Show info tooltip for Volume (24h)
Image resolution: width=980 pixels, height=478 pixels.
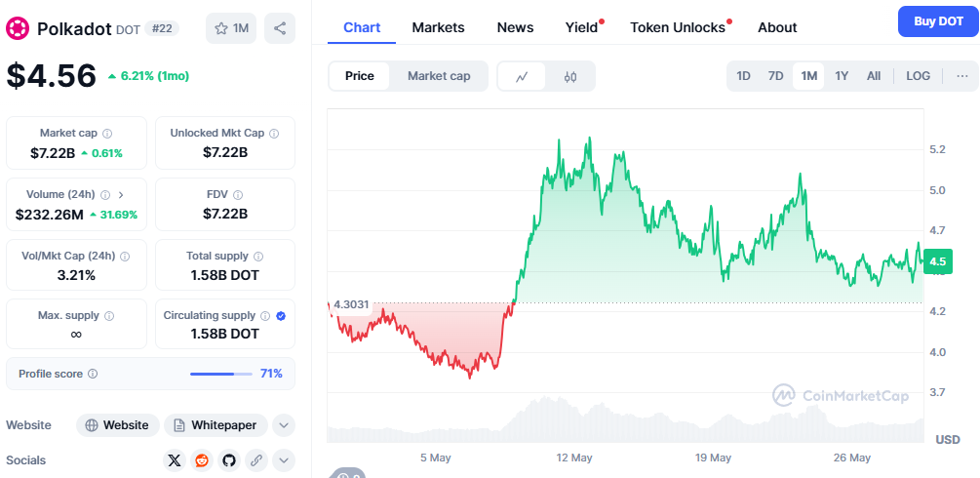point(105,194)
